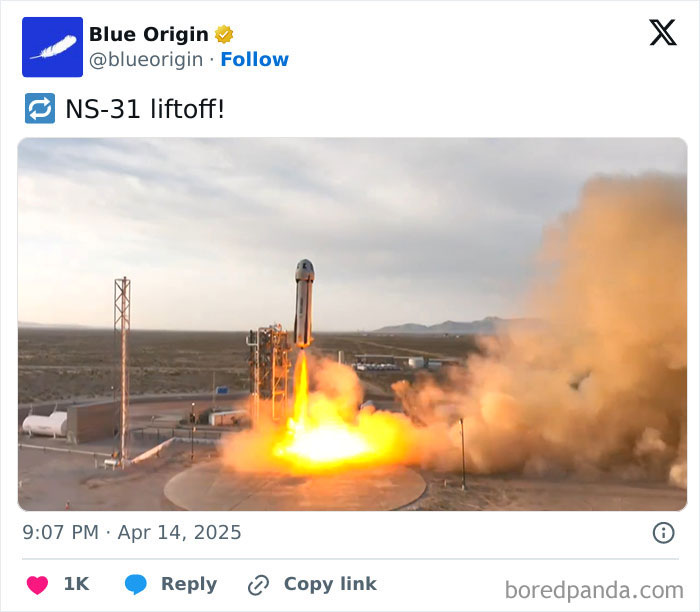Screen dimensions: 700x612
Task: Open the rocket liftoff image
Action: (352, 324)
